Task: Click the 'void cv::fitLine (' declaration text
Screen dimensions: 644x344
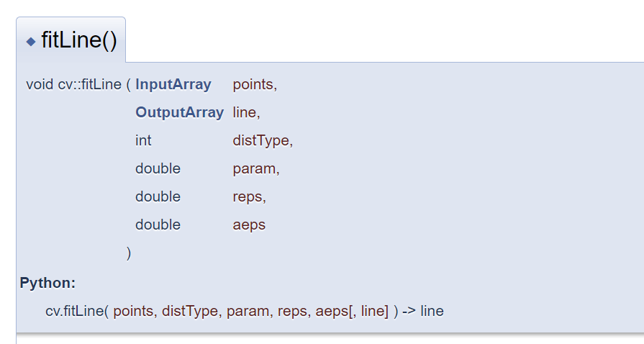Action: coord(78,84)
